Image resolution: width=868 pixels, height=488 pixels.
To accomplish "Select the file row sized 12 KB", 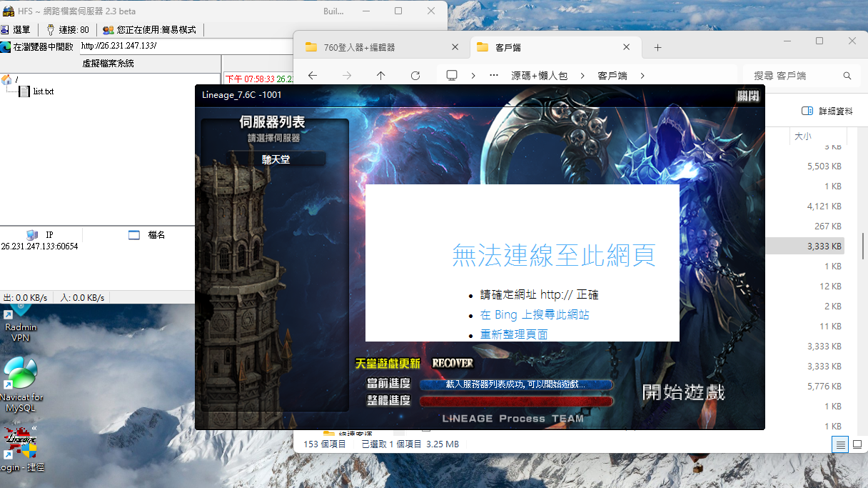I will [x=805, y=286].
